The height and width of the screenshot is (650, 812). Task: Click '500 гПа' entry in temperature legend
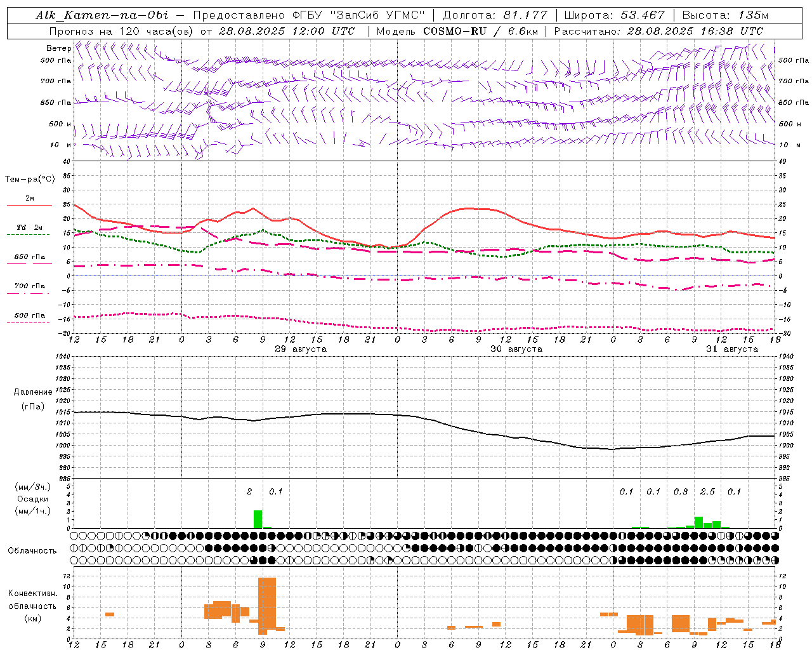(30, 315)
